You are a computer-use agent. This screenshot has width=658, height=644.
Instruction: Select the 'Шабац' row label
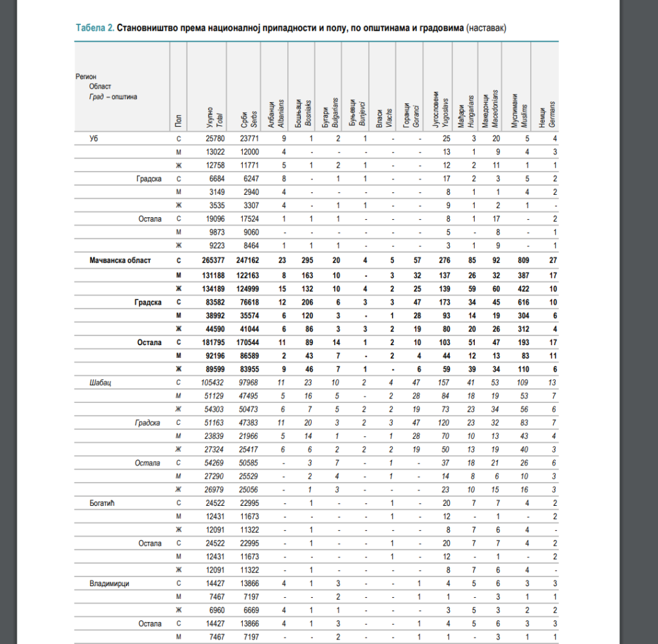click(101, 382)
